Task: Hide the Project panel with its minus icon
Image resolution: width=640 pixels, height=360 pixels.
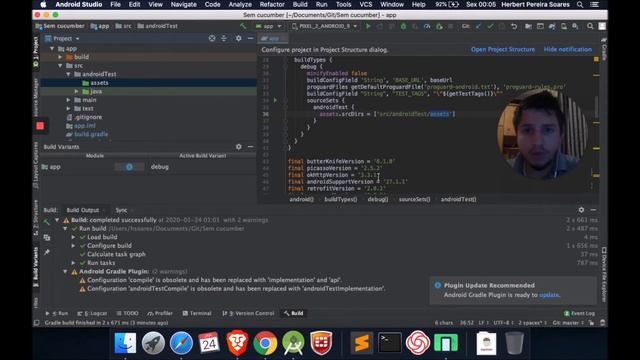Action: (250, 38)
